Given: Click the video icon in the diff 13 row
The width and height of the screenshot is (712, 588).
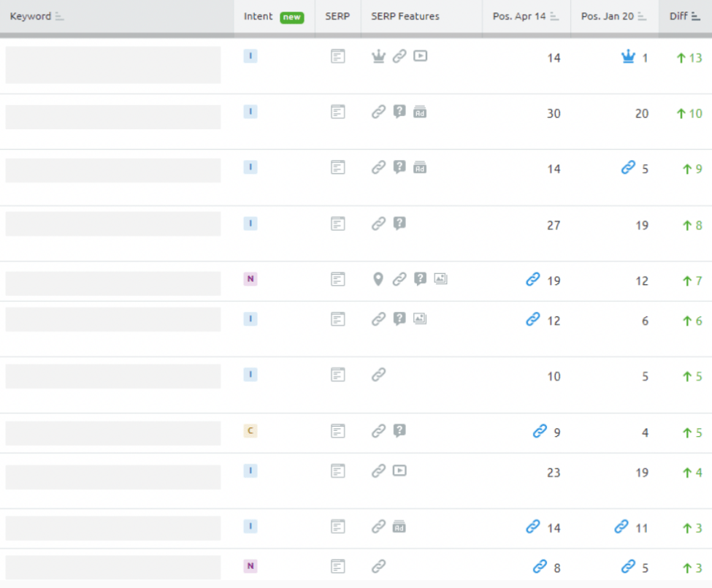Looking at the screenshot, I should point(420,56).
